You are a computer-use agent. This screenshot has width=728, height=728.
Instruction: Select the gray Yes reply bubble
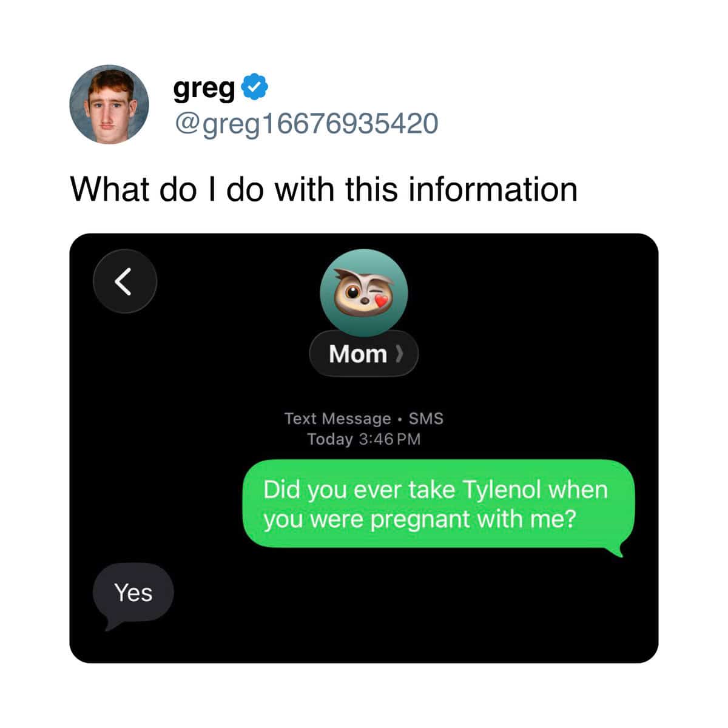coord(133,593)
